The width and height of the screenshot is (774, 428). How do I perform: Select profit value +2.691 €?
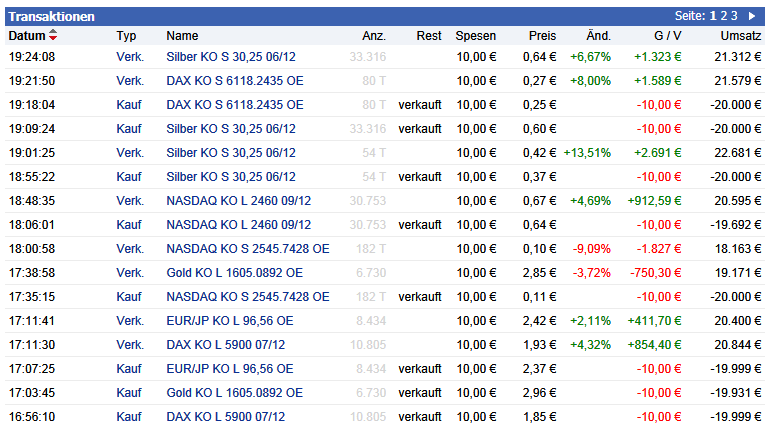(x=658, y=153)
